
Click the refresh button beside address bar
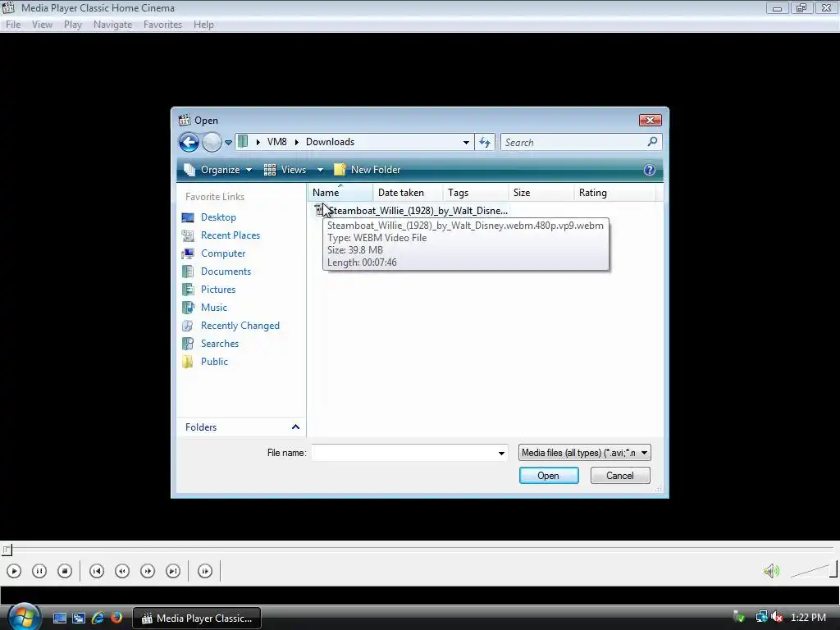(x=485, y=142)
